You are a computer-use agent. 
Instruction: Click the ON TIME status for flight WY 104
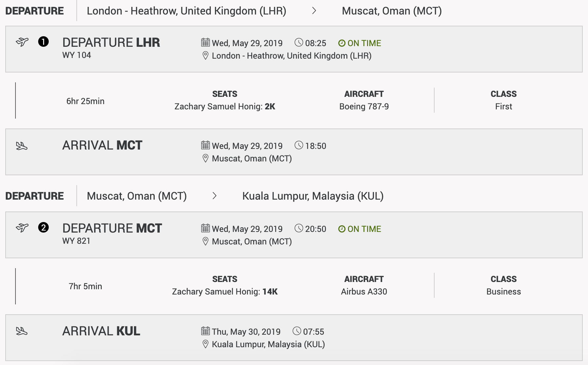click(360, 43)
